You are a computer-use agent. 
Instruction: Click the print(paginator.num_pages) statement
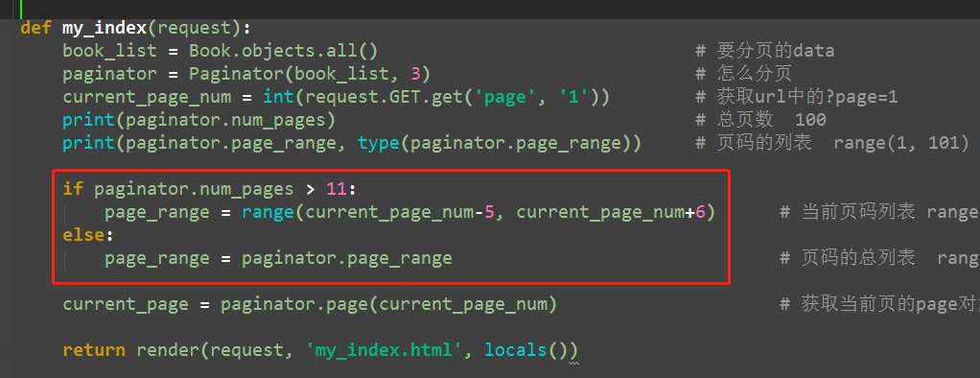198,120
